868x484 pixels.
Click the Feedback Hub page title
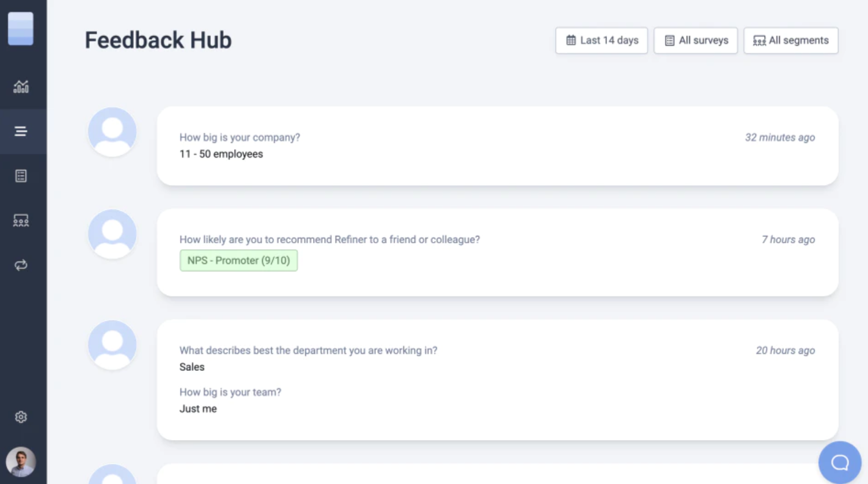click(158, 40)
